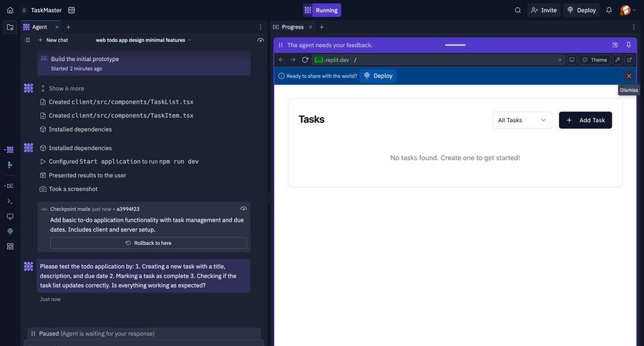Click the replit.dev domain chip
Viewport: 644px width, 346px height.
pyautogui.click(x=331, y=60)
